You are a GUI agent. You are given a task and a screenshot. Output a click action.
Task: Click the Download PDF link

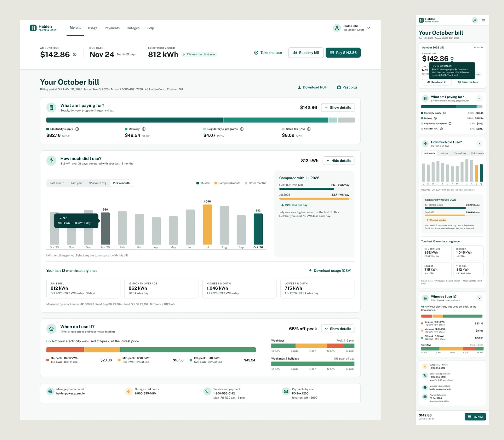click(x=312, y=87)
